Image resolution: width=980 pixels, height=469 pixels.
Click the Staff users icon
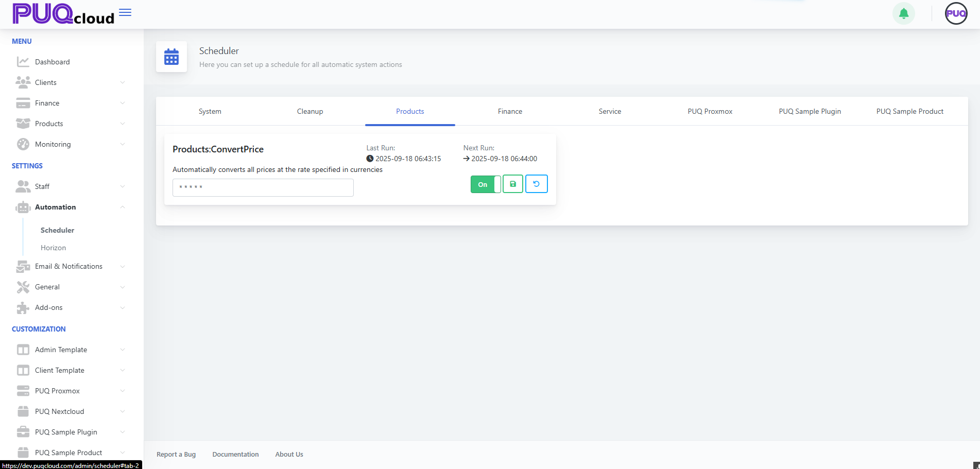[23, 186]
